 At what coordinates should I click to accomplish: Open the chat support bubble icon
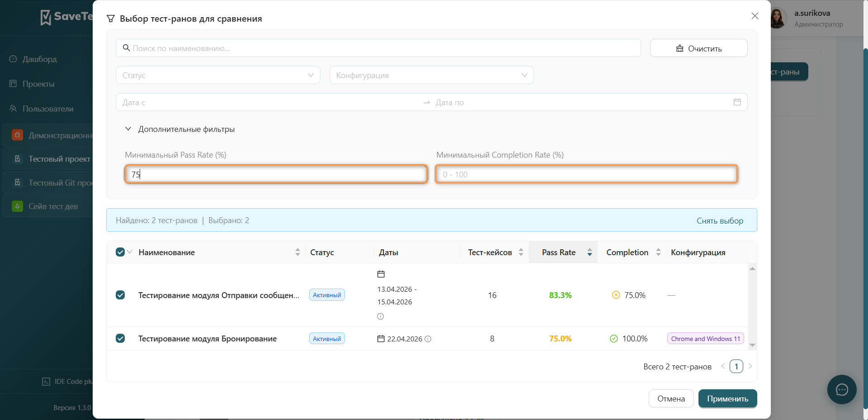coord(842,390)
